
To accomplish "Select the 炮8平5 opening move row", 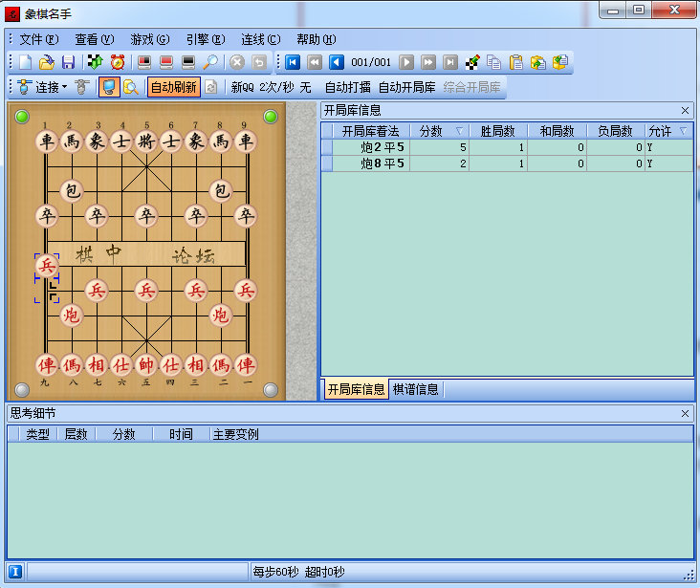I will 507,163.
